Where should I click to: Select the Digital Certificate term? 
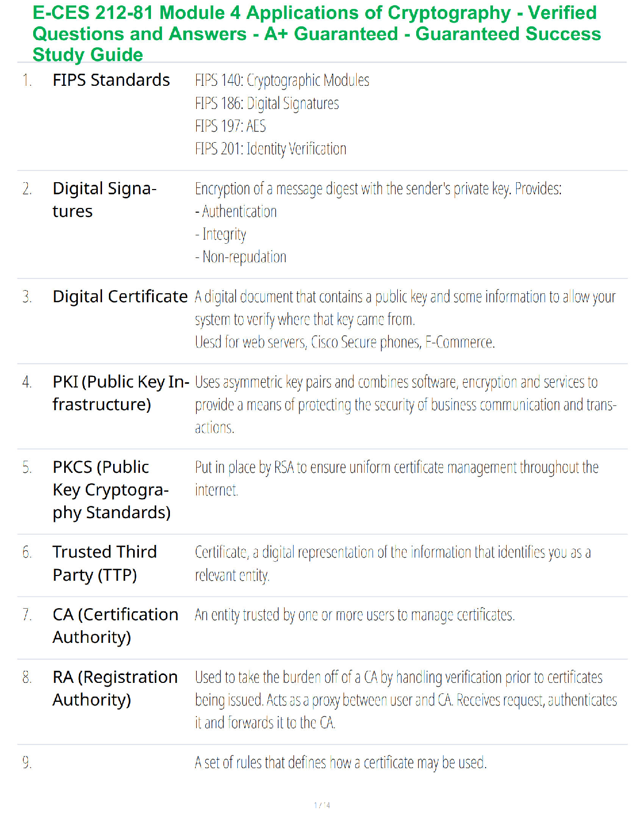120,296
